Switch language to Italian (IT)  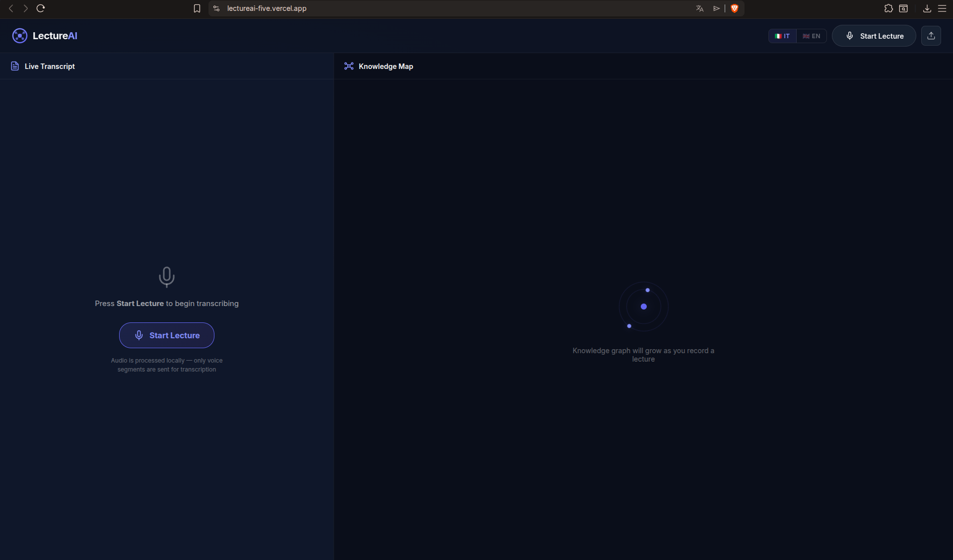point(782,36)
